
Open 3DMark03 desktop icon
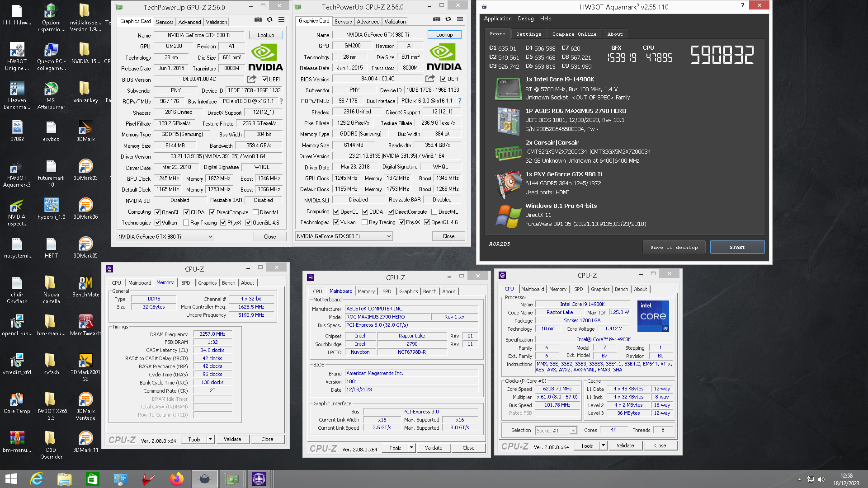[x=85, y=170]
